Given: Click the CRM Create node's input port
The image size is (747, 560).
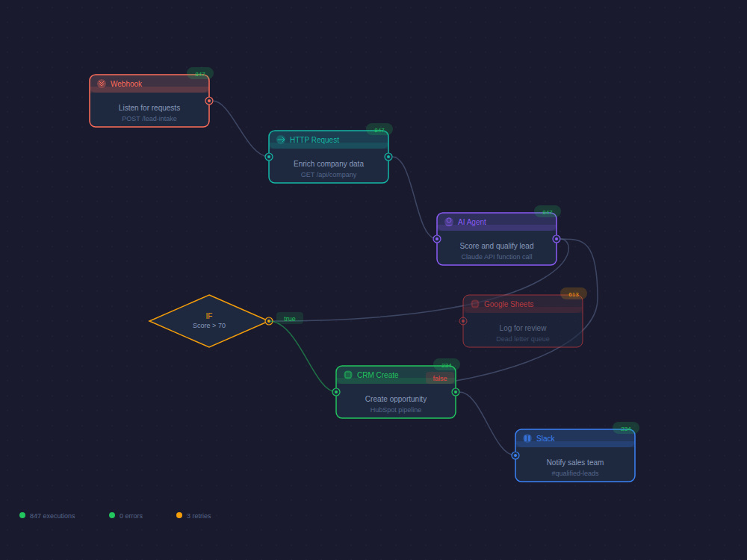Looking at the screenshot, I should [336, 392].
